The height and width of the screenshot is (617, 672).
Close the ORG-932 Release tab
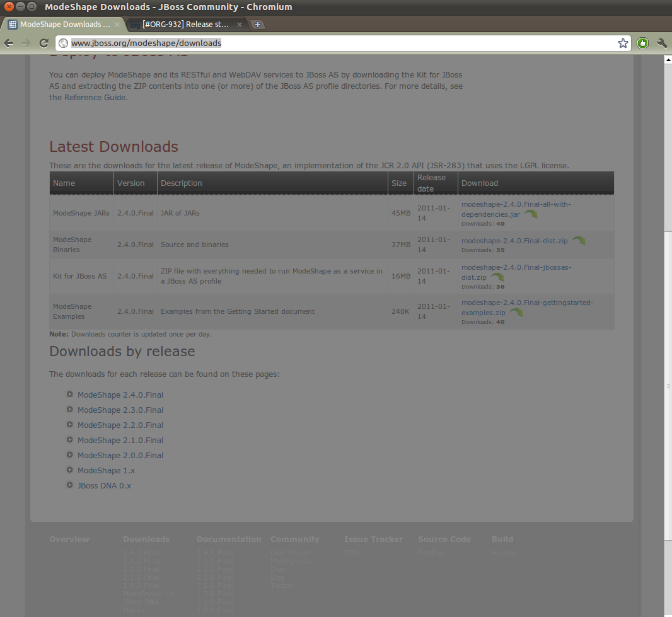click(x=240, y=25)
